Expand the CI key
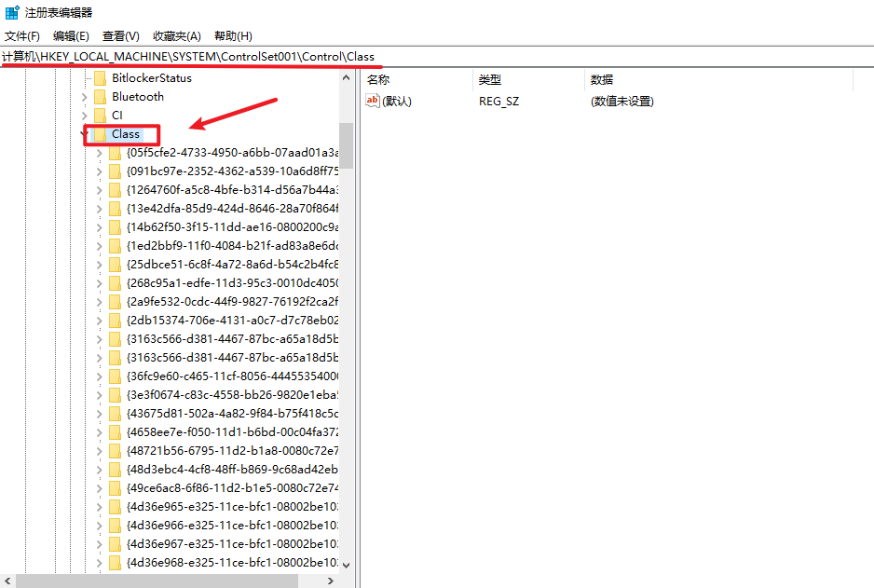 84,116
